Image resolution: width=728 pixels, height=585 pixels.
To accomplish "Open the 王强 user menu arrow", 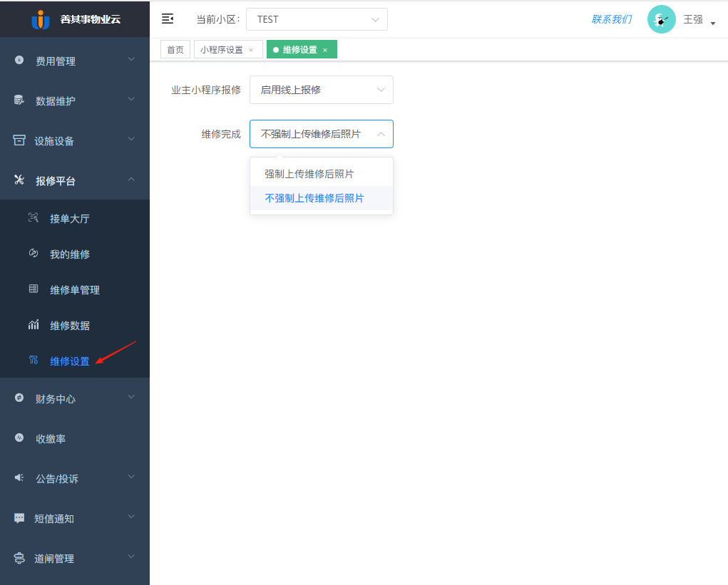I will (x=712, y=24).
